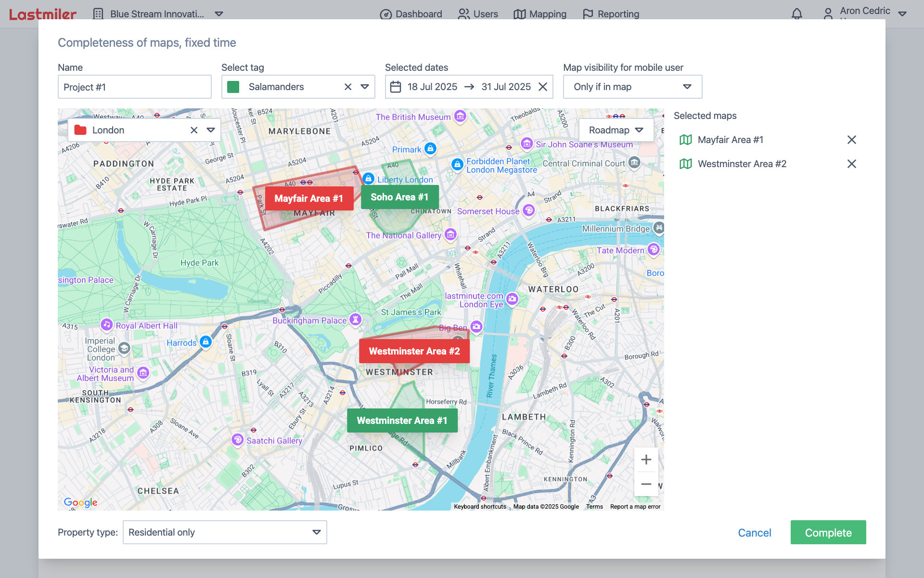Click the Big Ben map marker
The image size is (924, 578).
[x=476, y=327]
